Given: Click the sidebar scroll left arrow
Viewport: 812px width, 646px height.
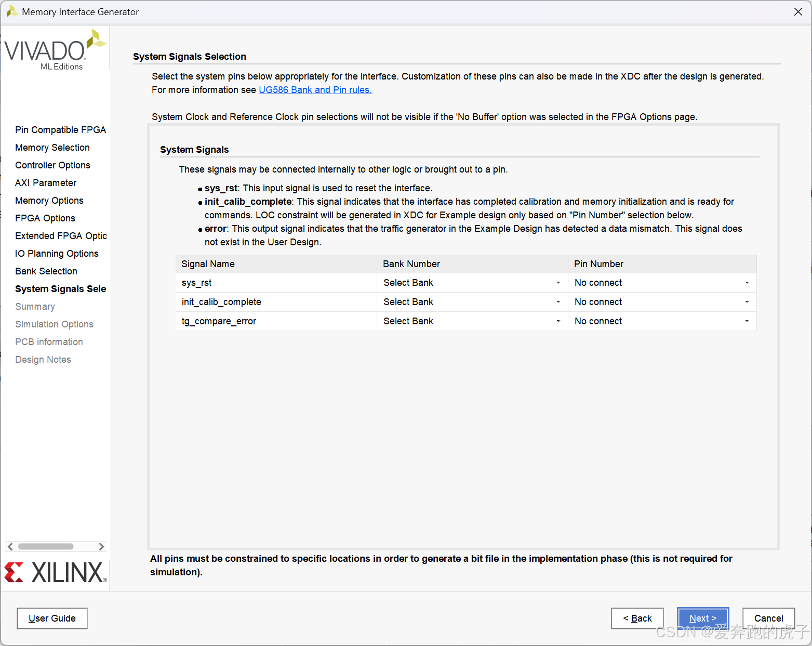Looking at the screenshot, I should [x=10, y=547].
